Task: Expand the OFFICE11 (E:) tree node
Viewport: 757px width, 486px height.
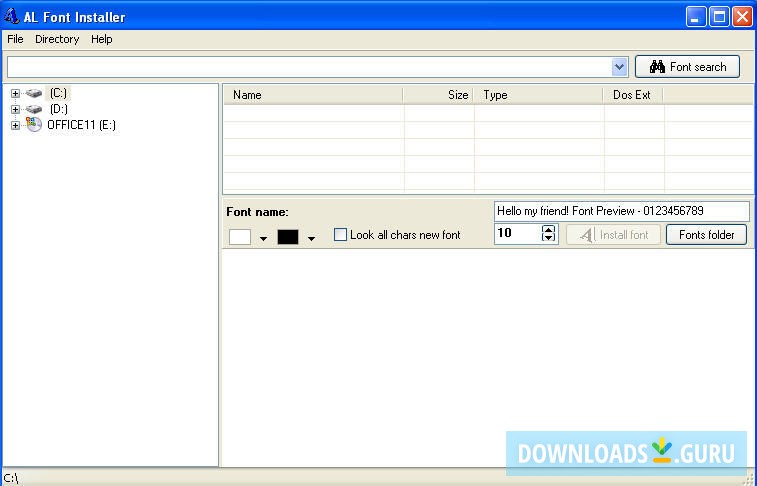Action: pyautogui.click(x=15, y=125)
